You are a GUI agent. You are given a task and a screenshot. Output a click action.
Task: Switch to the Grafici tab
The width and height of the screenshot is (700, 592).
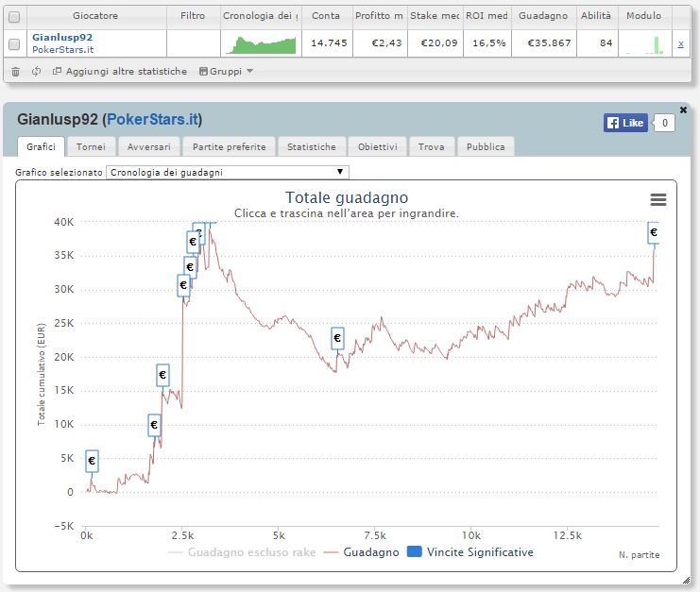click(x=41, y=146)
